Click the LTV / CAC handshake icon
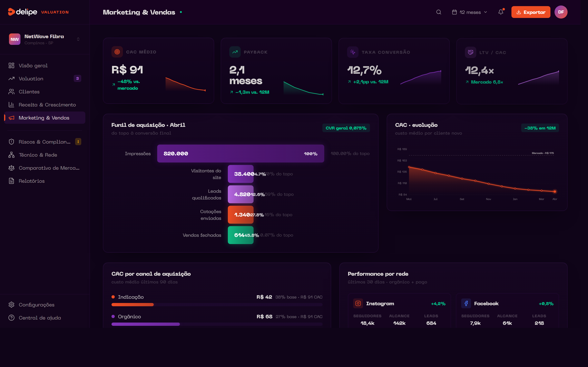 (470, 52)
